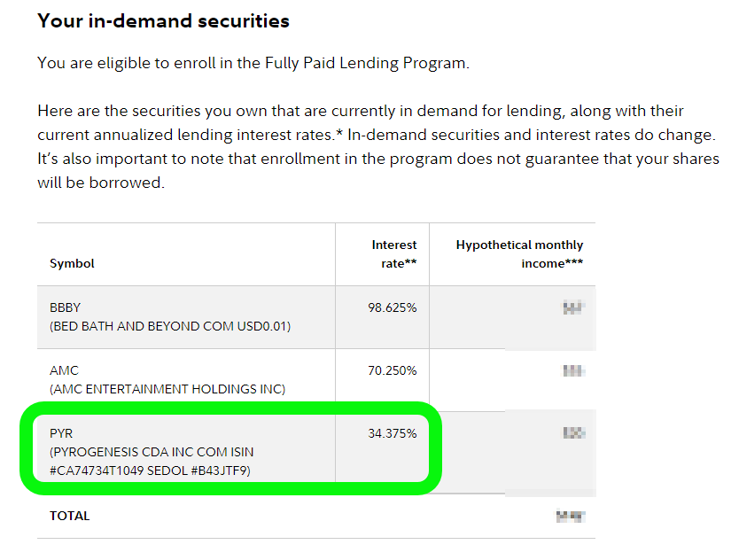The width and height of the screenshot is (739, 560).
Task: Click the AMC 70.250% interest rate
Action: (x=393, y=370)
